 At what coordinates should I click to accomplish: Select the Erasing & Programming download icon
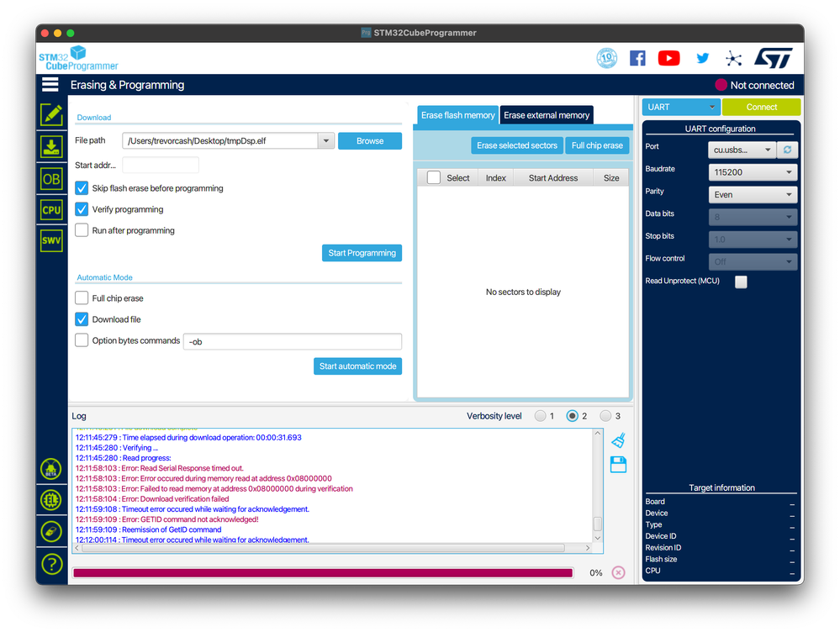tap(51, 147)
